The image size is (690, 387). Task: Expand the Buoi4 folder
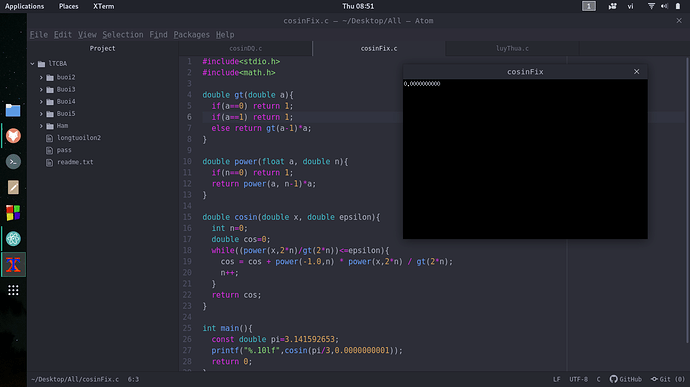[41, 101]
